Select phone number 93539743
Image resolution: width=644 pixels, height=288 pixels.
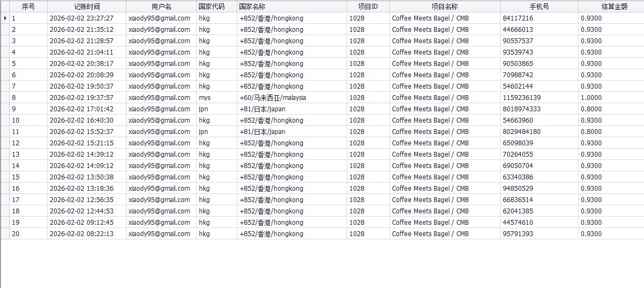point(518,52)
